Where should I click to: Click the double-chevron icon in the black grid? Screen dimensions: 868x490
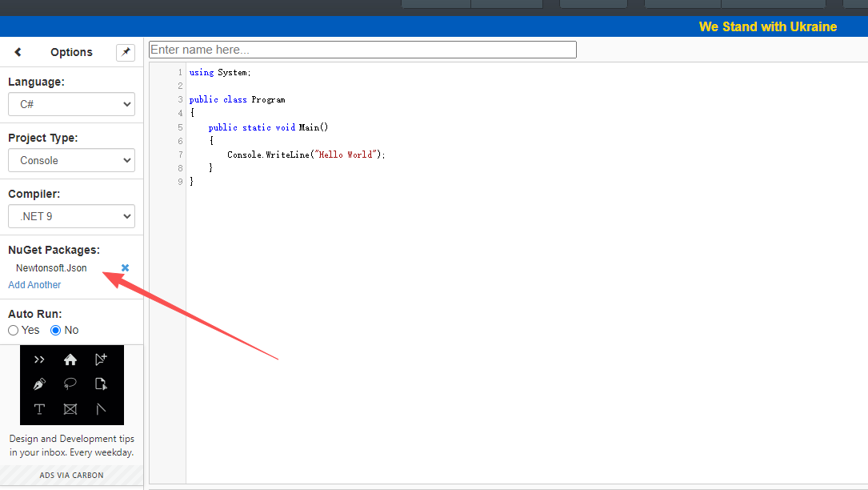(x=39, y=359)
